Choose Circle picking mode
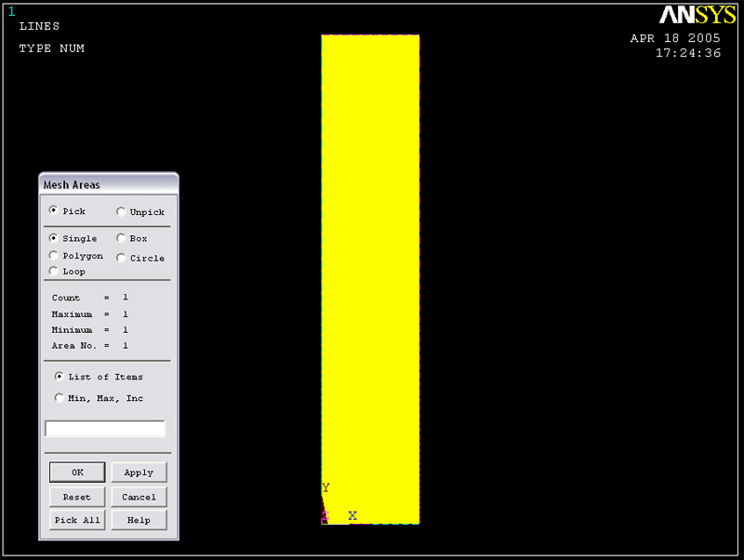 coord(121,258)
